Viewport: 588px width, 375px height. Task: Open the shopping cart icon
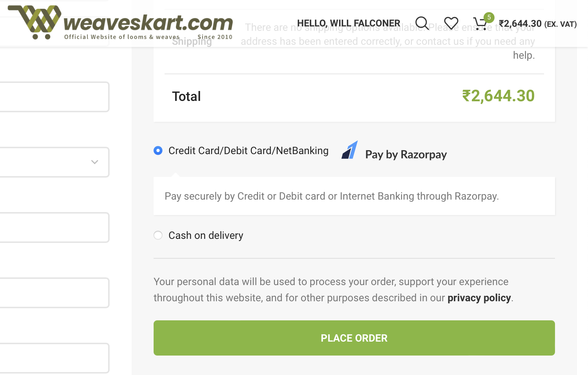(x=481, y=23)
